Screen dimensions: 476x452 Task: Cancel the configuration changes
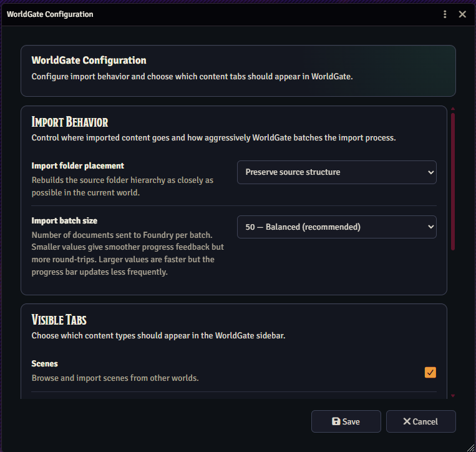tap(420, 421)
